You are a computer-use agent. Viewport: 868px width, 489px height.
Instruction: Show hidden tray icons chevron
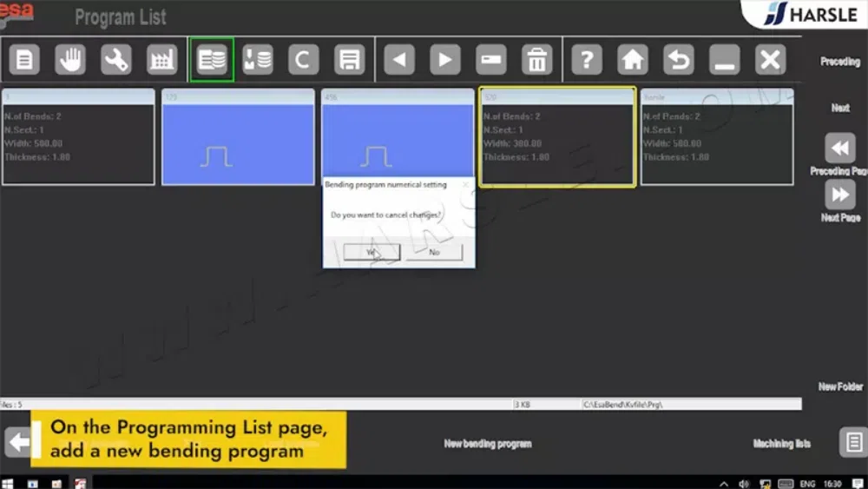point(724,484)
